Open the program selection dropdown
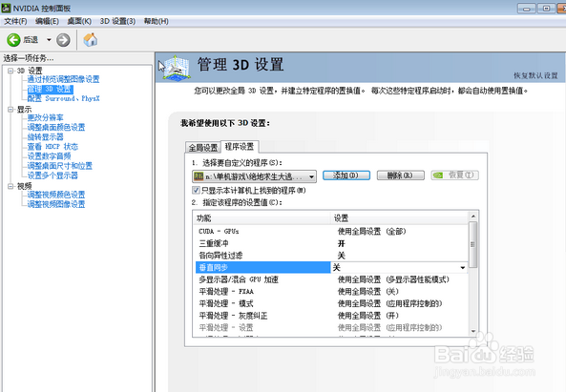Image resolution: width=566 pixels, height=392 pixels. pyautogui.click(x=255, y=176)
